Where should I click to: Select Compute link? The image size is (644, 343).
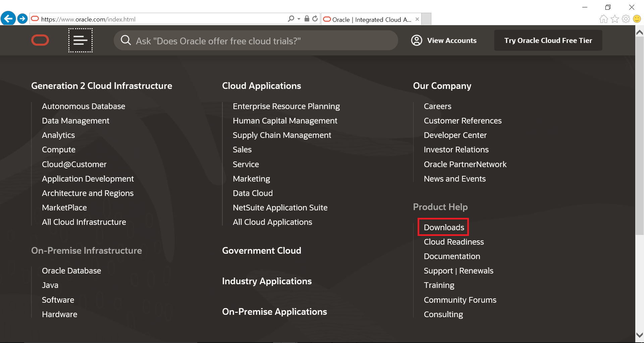tap(59, 150)
